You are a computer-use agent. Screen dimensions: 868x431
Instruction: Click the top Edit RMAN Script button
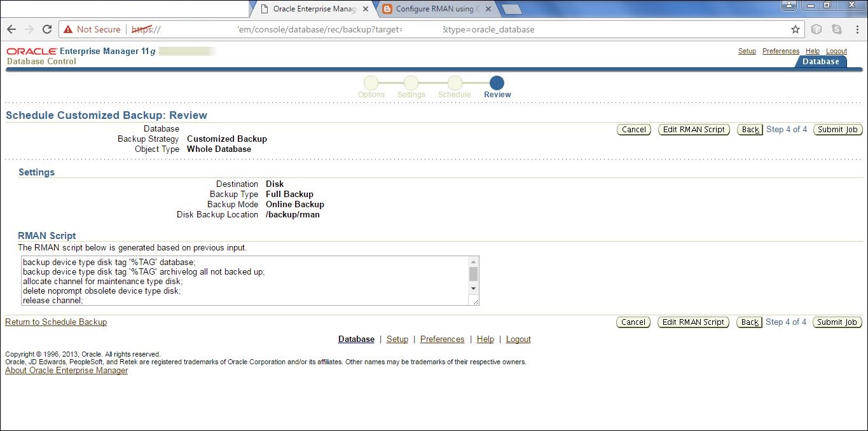(x=694, y=130)
